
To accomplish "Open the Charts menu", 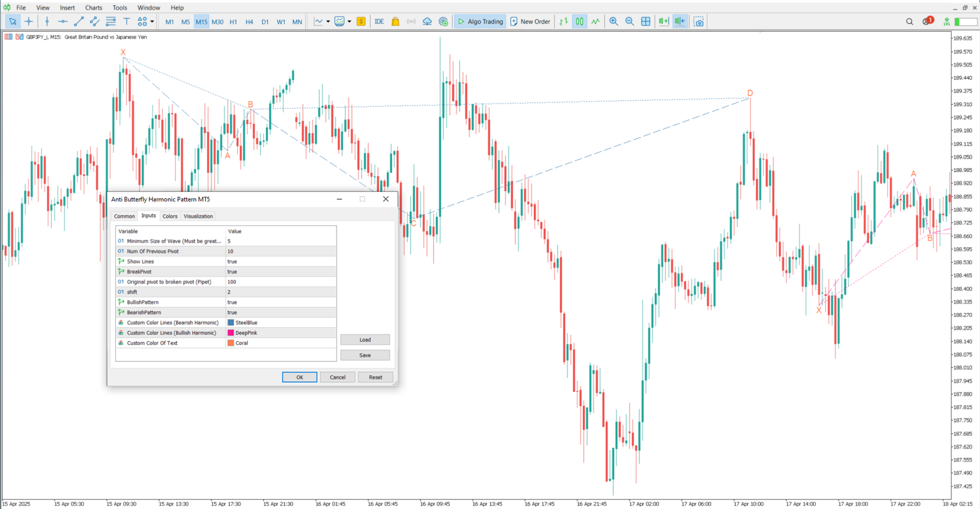I will [93, 8].
